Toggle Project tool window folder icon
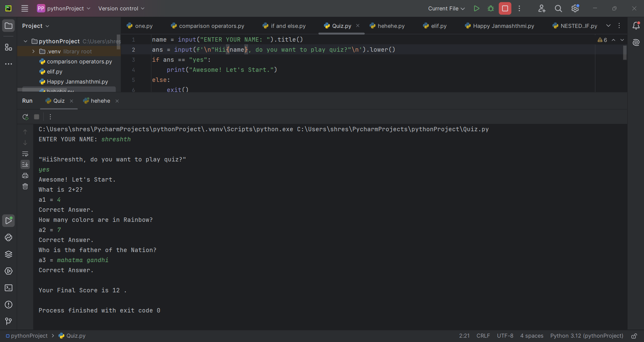This screenshot has height=342, width=644. (9, 26)
